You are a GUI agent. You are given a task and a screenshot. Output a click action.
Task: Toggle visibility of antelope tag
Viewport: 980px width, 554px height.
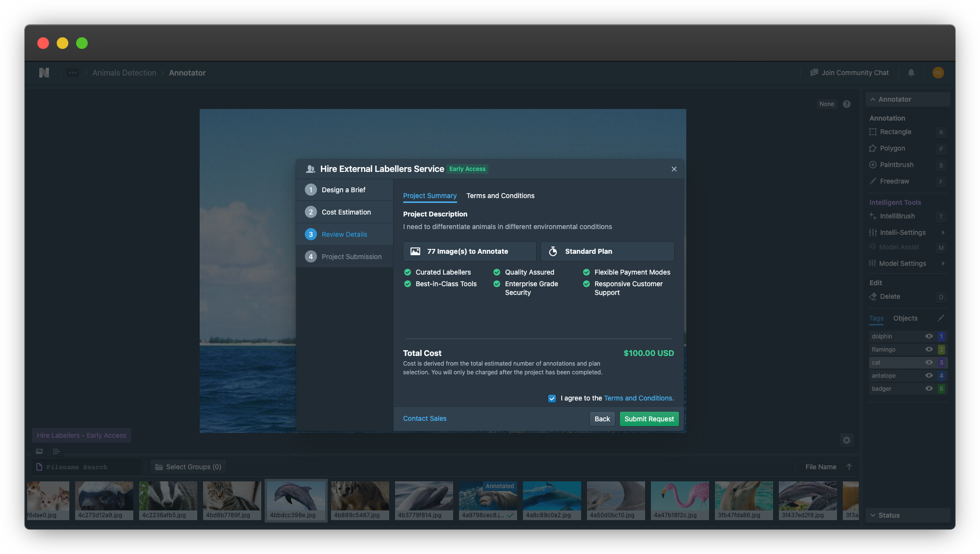[x=929, y=375]
